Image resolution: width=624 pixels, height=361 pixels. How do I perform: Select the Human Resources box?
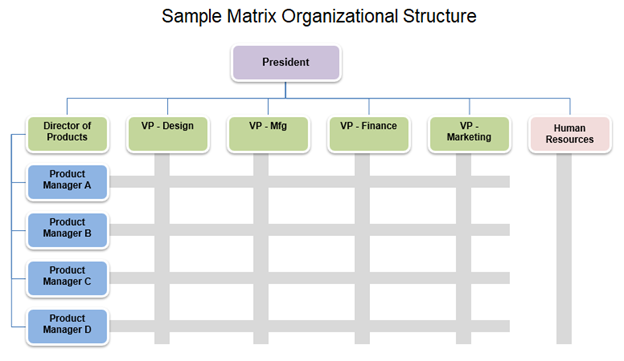[x=570, y=134]
